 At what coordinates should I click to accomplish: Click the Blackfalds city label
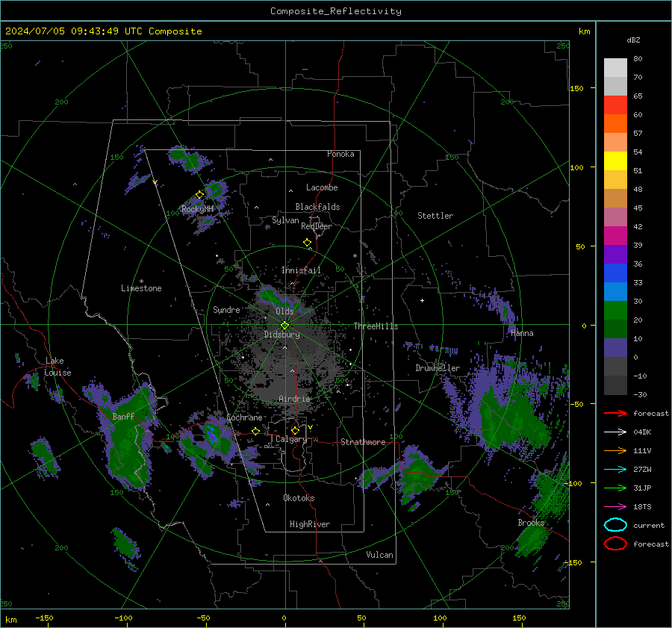click(x=317, y=207)
